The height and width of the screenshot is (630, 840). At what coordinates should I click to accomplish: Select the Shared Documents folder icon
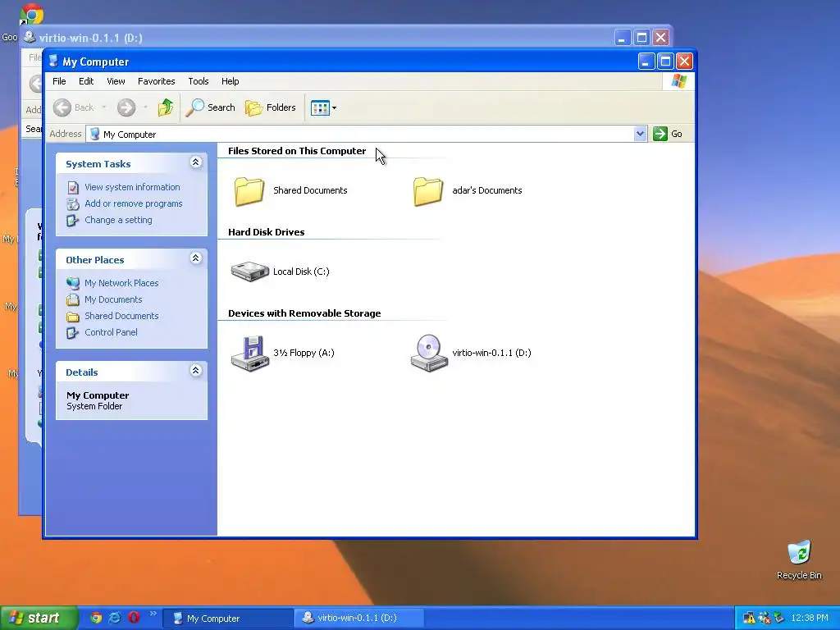coord(249,190)
